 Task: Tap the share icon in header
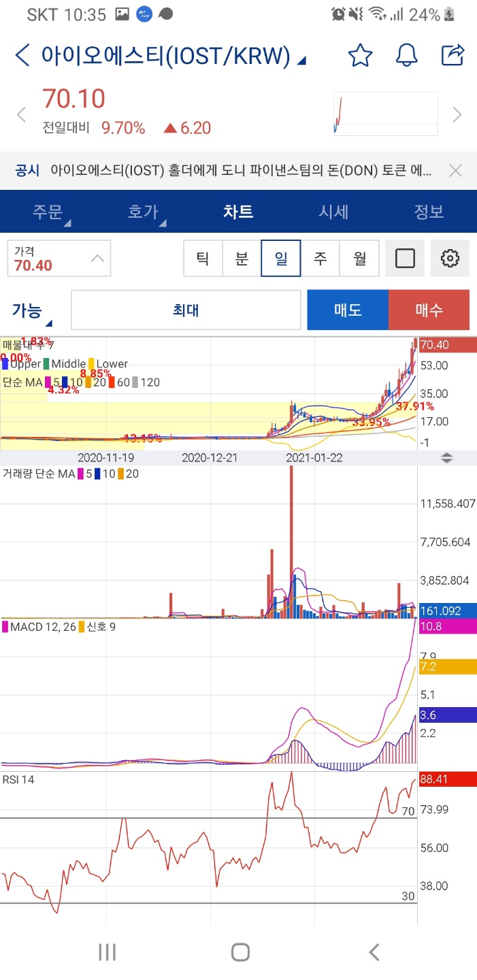(453, 54)
